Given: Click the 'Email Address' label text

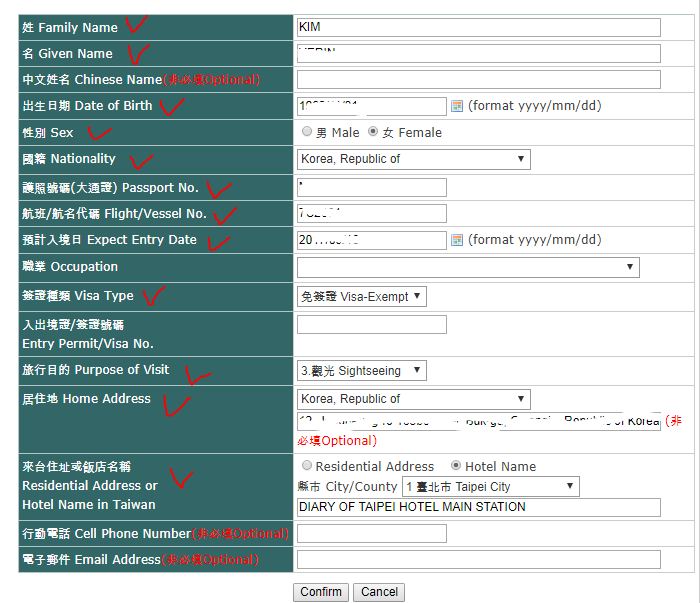Looking at the screenshot, I should coord(117,559).
